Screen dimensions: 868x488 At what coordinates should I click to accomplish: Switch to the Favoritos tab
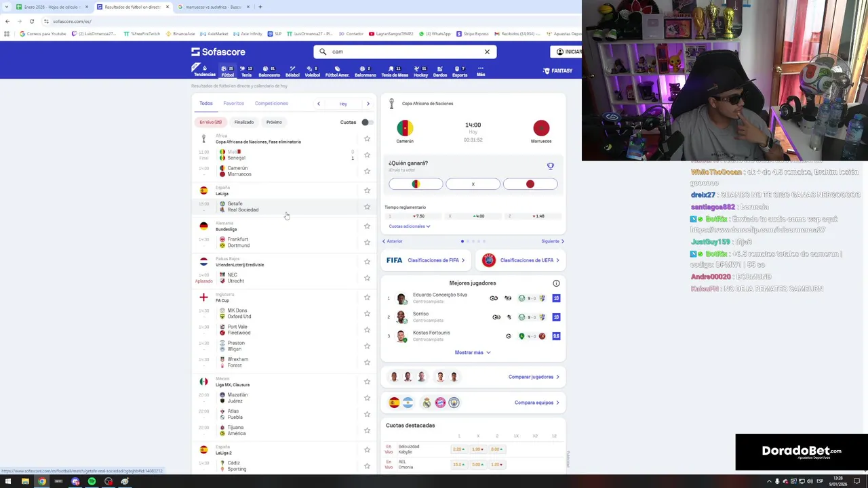(233, 104)
